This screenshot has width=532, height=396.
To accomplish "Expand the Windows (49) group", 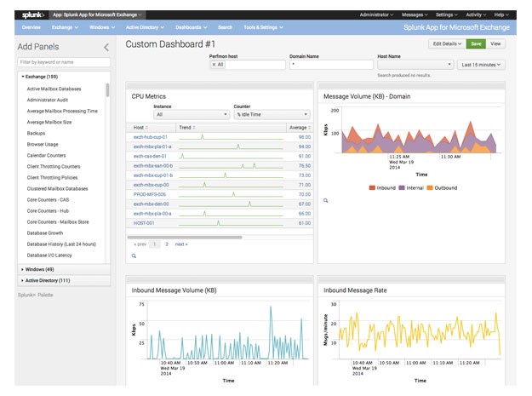I will point(64,269).
